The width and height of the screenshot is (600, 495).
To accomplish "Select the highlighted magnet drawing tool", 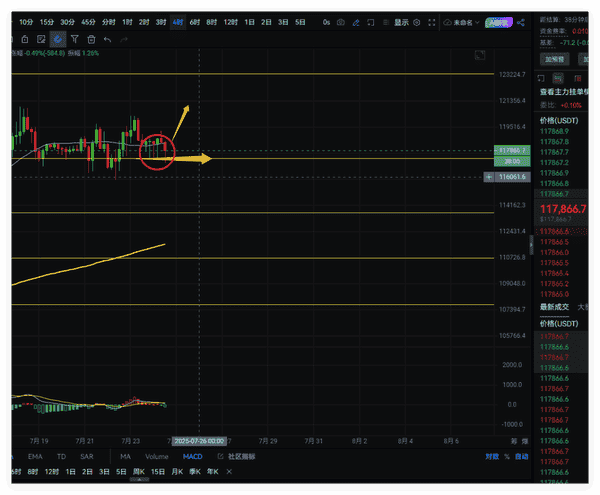I will (x=58, y=39).
